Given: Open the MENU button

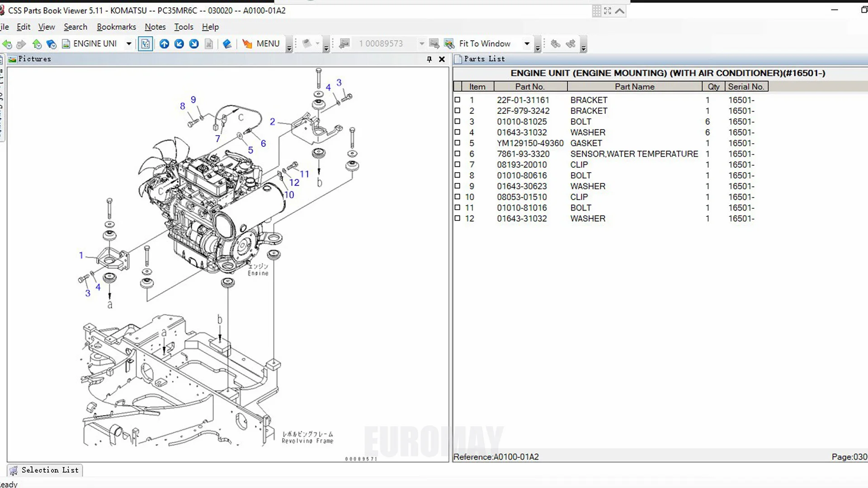Looking at the screenshot, I should tap(268, 44).
